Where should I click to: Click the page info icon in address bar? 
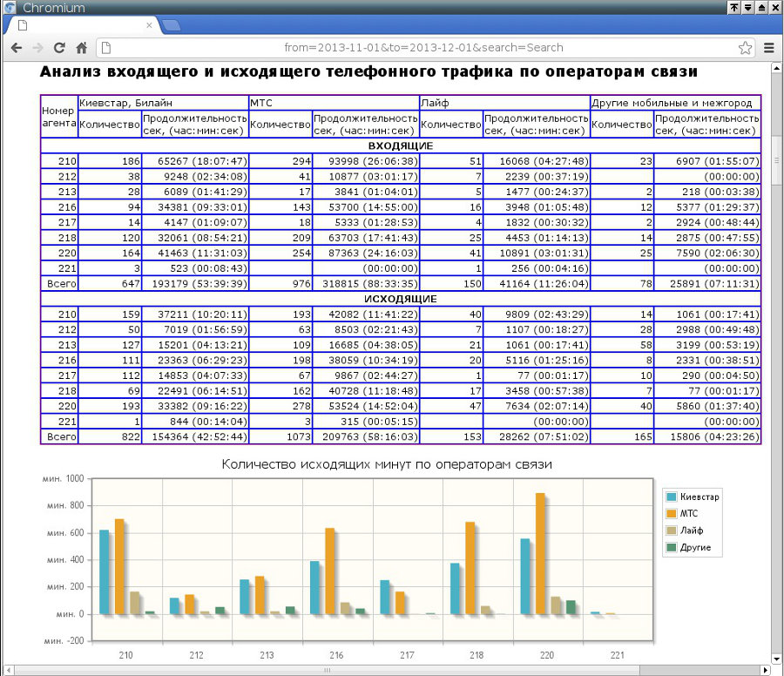click(106, 48)
